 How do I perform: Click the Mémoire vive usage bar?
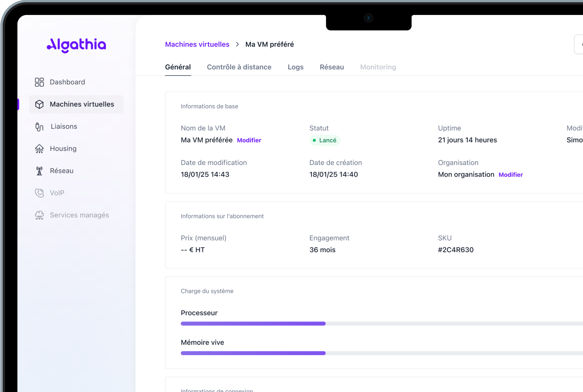(x=382, y=353)
